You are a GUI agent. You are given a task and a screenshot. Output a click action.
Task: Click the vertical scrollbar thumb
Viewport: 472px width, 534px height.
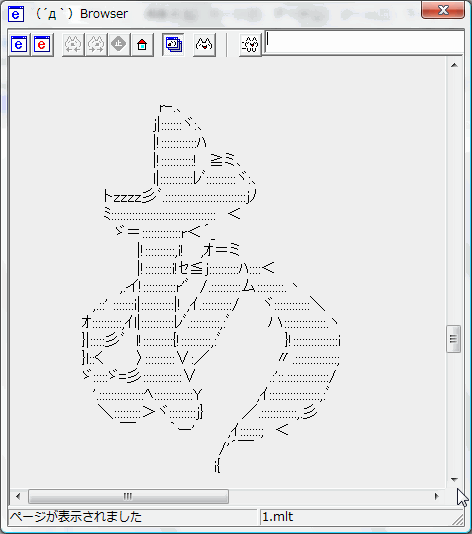click(454, 339)
